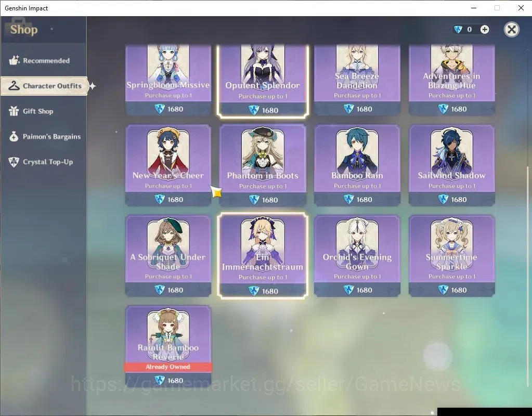Switch to Paimon's Bargains tab

pos(44,137)
